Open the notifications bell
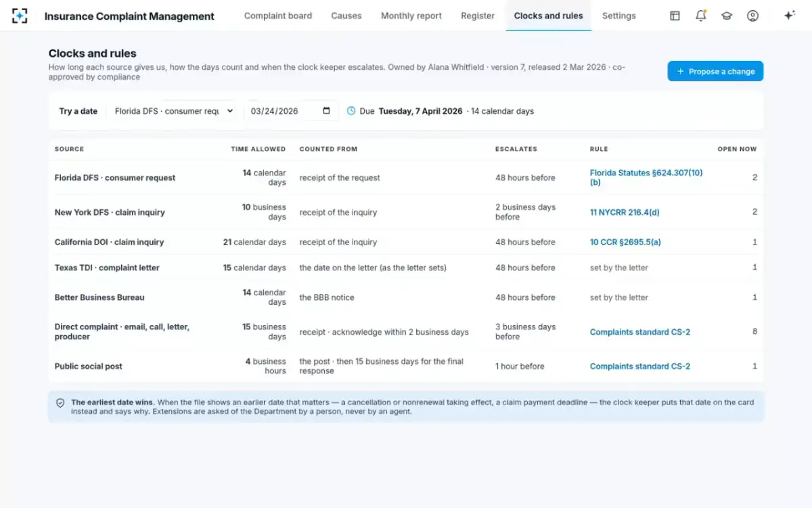The height and width of the screenshot is (508, 812). click(x=701, y=16)
